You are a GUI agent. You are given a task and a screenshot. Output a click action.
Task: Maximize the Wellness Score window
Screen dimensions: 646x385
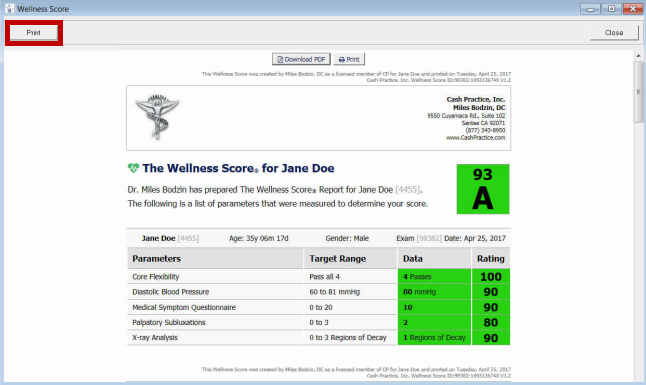tap(611, 9)
